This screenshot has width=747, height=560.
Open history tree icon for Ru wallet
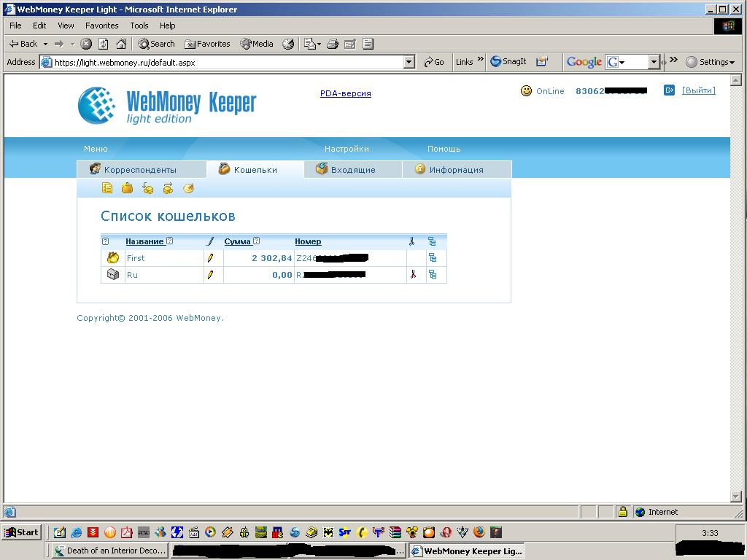coord(433,274)
